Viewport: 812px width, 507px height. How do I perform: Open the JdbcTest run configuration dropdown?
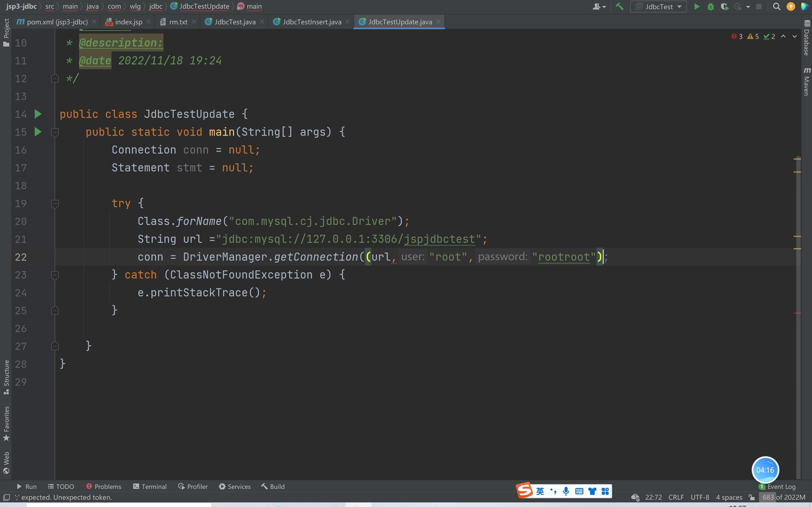tap(658, 7)
